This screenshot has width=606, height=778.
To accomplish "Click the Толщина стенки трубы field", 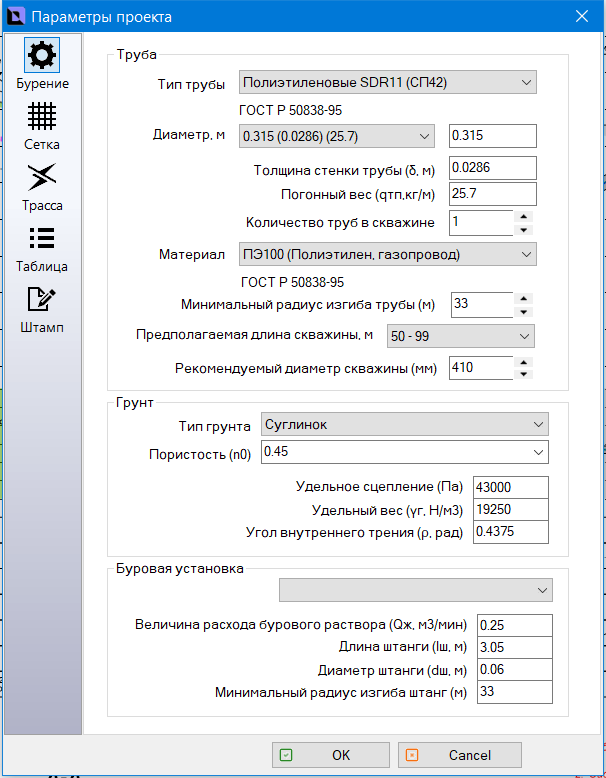I will click(x=493, y=168).
